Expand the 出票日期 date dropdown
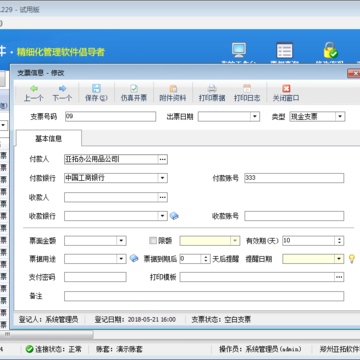 click(x=255, y=116)
